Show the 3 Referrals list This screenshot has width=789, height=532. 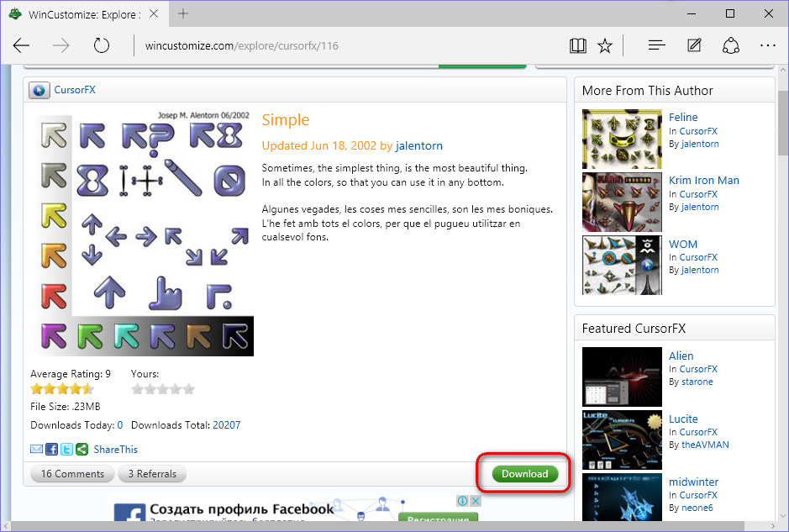pos(152,474)
